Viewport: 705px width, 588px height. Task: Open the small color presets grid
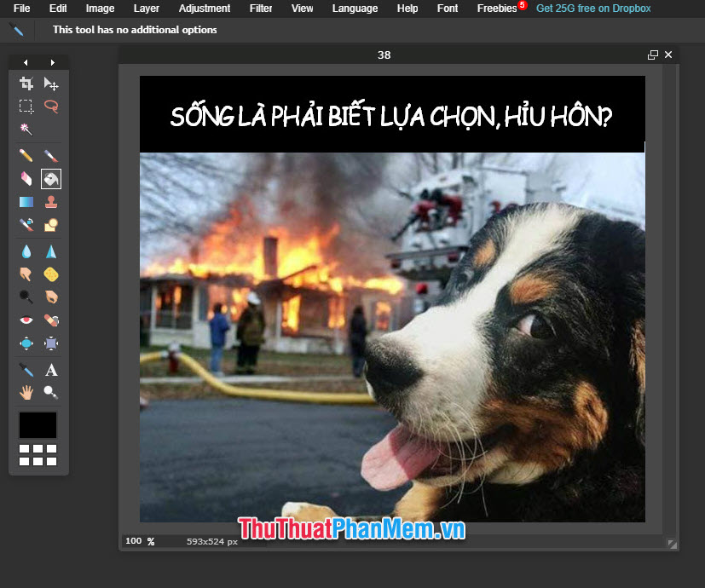click(x=38, y=455)
